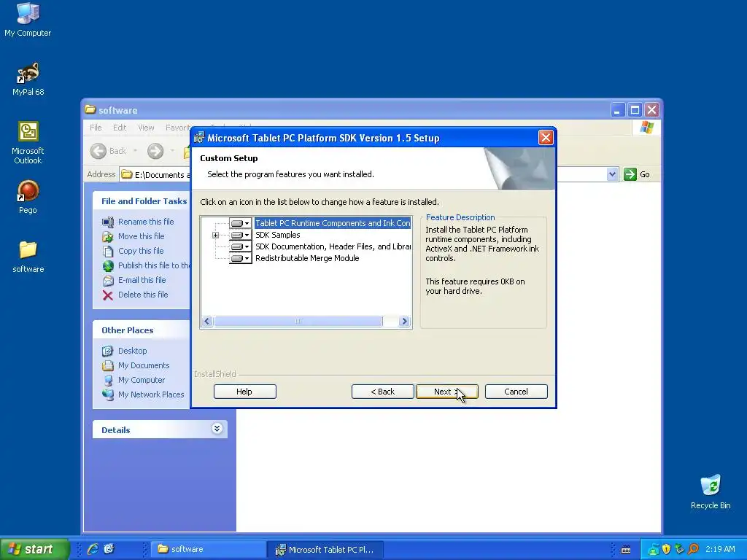Screen dimensions: 747x560
Task: Proceed with the Next > button
Action: coord(447,392)
